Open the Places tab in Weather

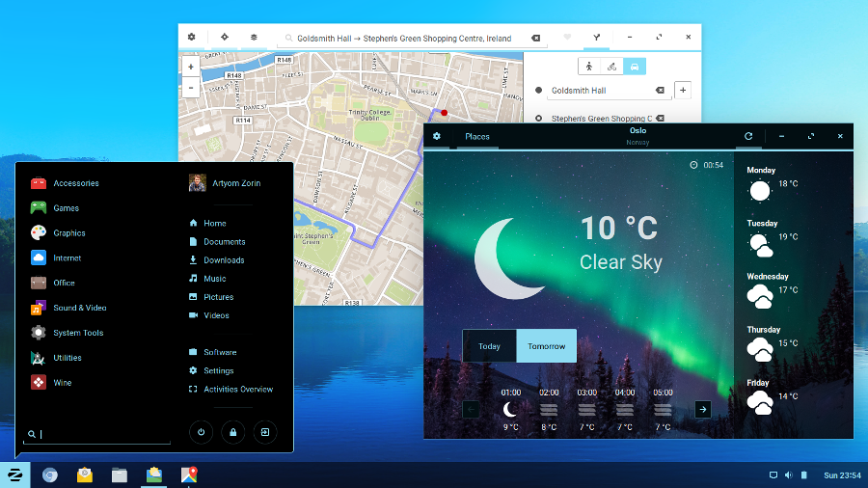(477, 136)
